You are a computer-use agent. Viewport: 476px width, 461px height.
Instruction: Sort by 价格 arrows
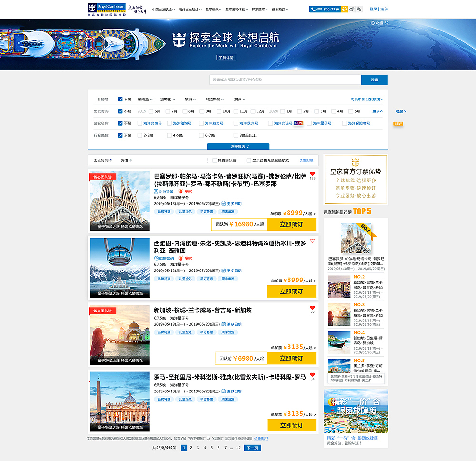tap(130, 160)
